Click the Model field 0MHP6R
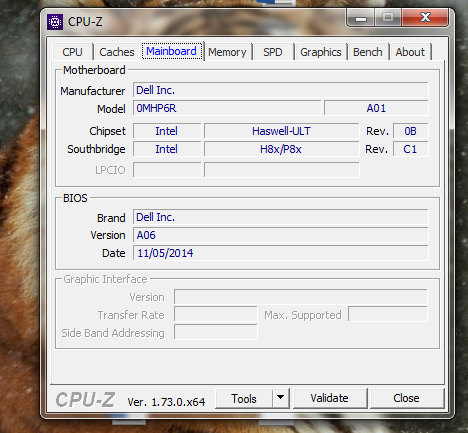 [x=227, y=108]
